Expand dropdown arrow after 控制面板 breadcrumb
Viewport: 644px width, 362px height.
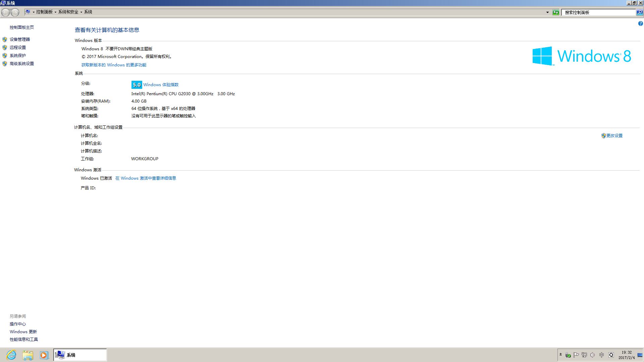coord(55,12)
